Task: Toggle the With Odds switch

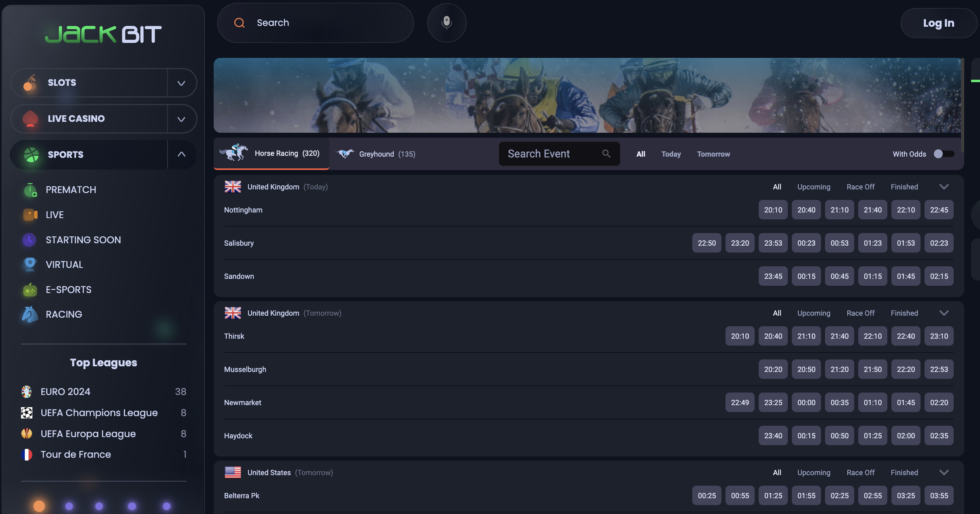Action: pyautogui.click(x=943, y=154)
